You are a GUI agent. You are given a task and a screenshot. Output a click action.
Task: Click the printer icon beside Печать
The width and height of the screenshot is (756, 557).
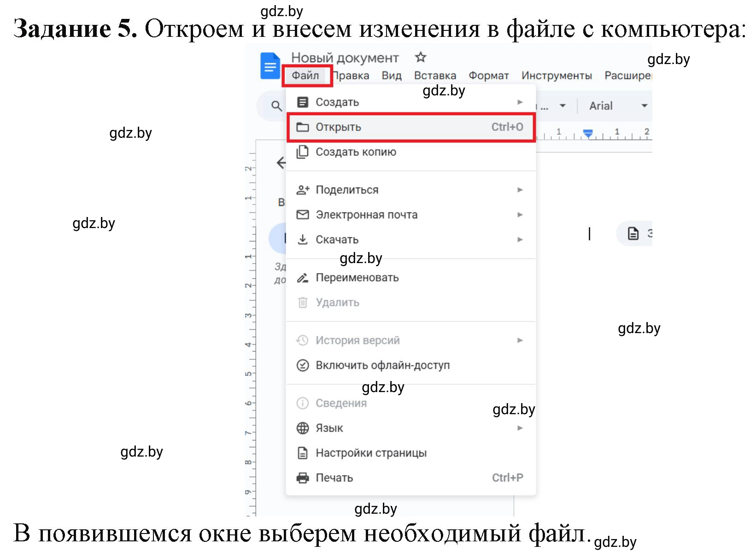pos(302,478)
